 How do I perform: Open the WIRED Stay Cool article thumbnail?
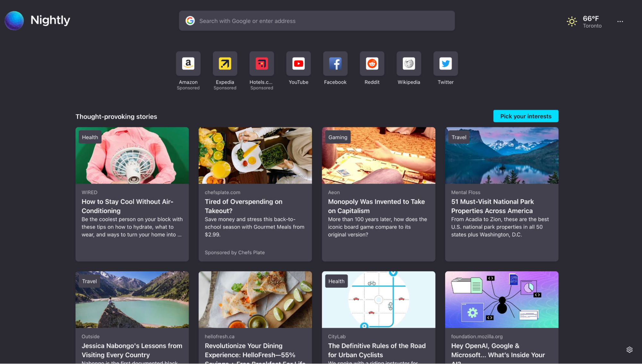(x=132, y=155)
